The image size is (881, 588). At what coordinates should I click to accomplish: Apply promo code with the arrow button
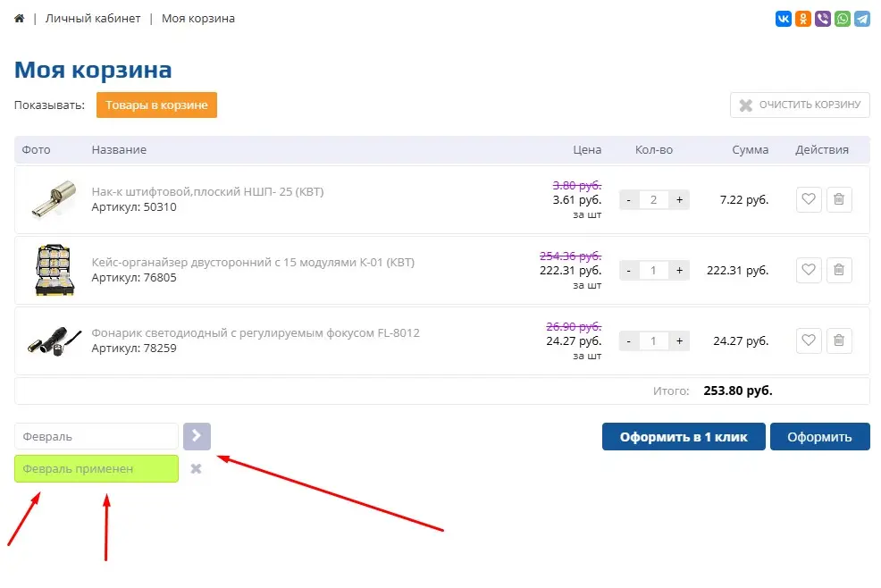197,437
